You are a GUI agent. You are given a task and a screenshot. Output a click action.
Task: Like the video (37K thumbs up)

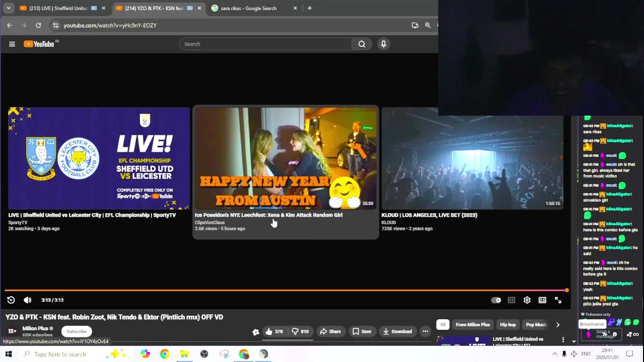tap(275, 331)
